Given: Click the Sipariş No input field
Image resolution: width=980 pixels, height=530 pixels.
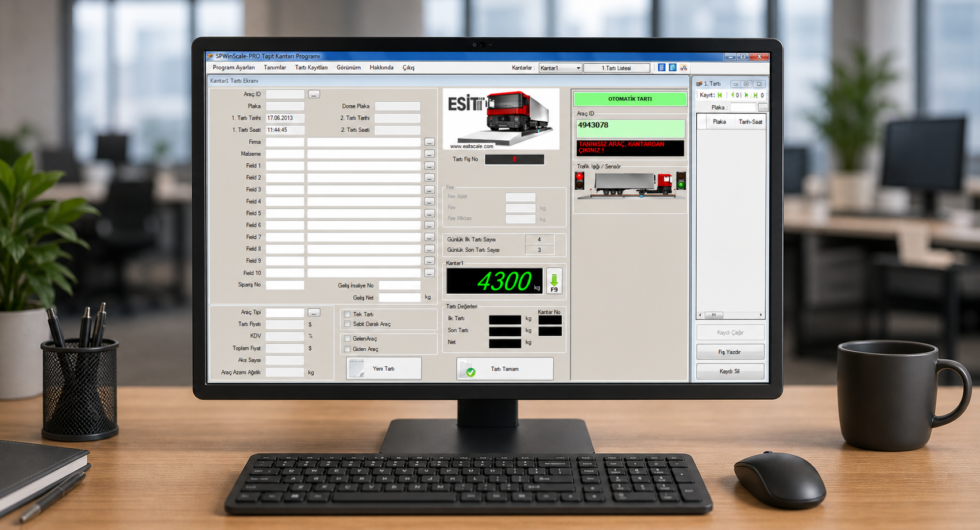Looking at the screenshot, I should click(x=285, y=285).
